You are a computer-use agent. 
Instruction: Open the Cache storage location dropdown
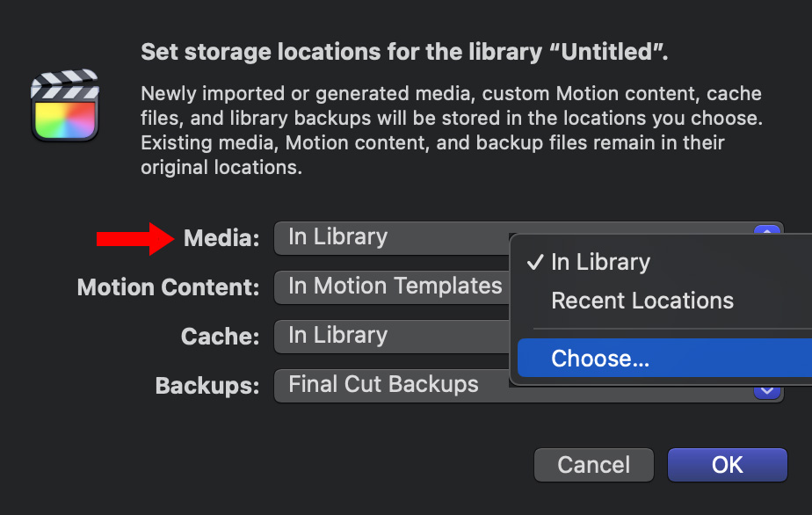click(391, 336)
